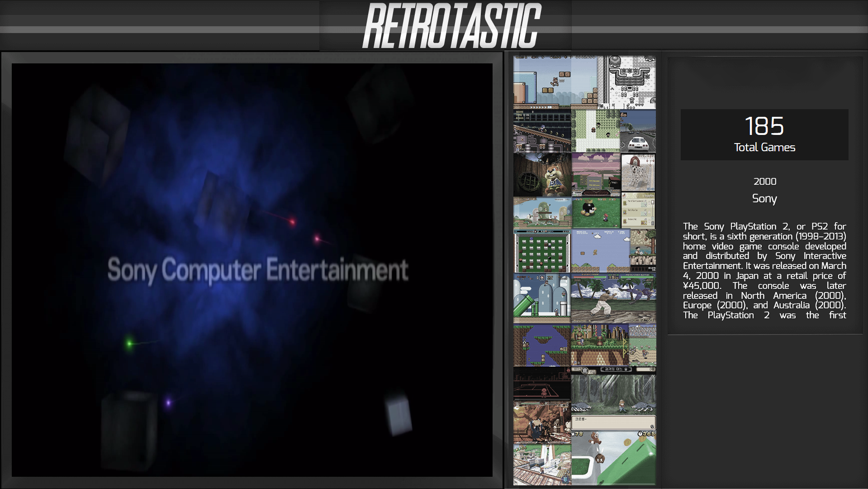Open the monochrome Zelda dungeon screenshot
Image resolution: width=868 pixels, height=489 pixels.
pyautogui.click(x=627, y=82)
